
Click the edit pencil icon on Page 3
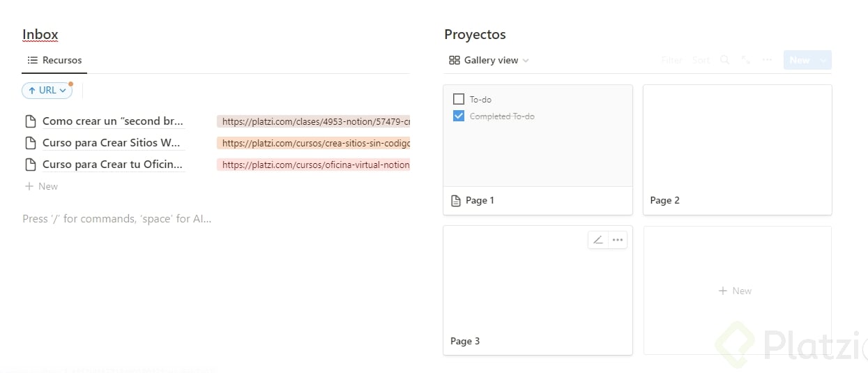tap(597, 240)
